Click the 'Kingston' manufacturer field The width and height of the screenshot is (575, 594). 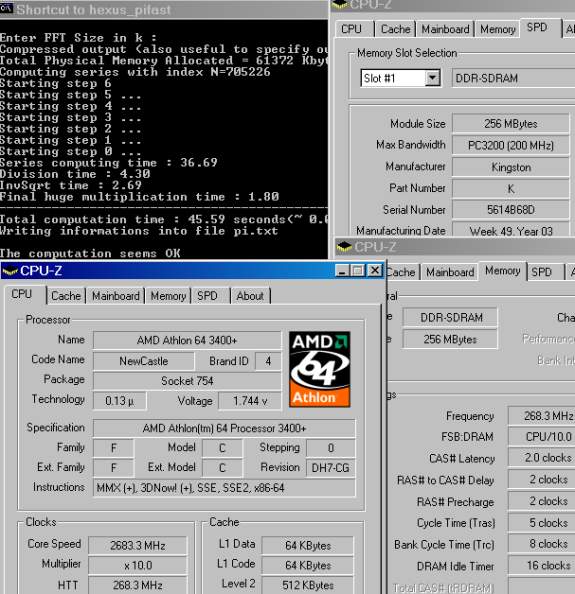point(511,167)
